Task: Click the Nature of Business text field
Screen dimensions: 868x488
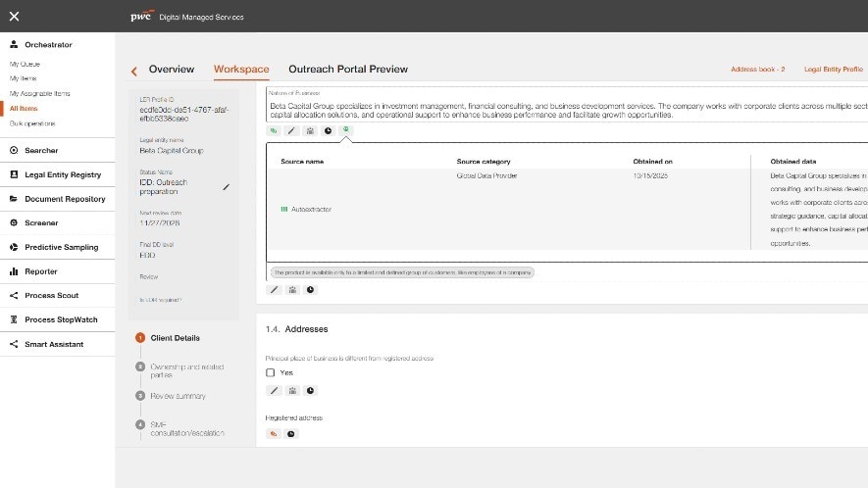Action: [x=567, y=105]
